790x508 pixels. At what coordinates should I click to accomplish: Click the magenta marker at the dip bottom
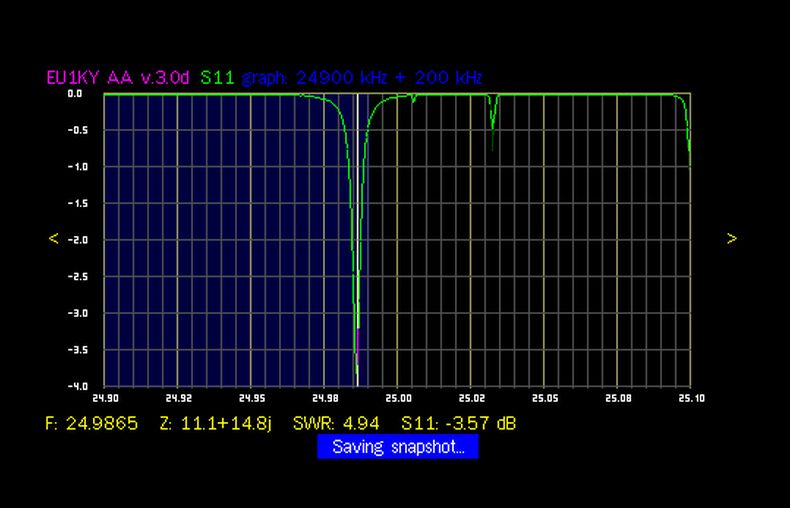point(357,338)
